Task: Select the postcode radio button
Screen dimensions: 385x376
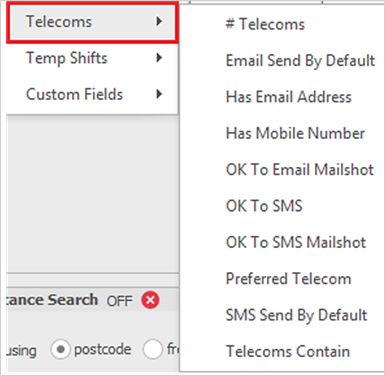Action: [x=60, y=350]
